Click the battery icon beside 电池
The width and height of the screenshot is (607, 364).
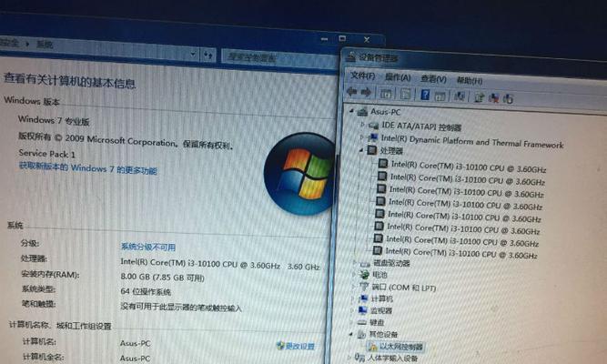364,275
